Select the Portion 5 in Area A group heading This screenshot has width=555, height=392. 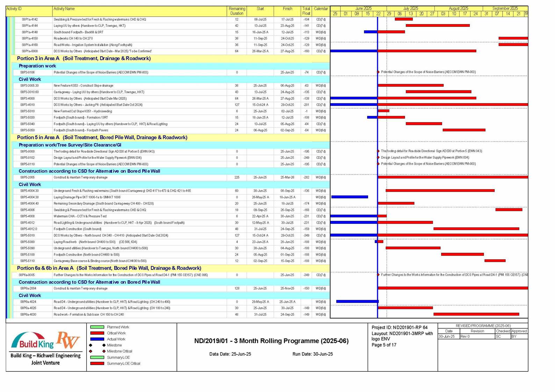102,138
